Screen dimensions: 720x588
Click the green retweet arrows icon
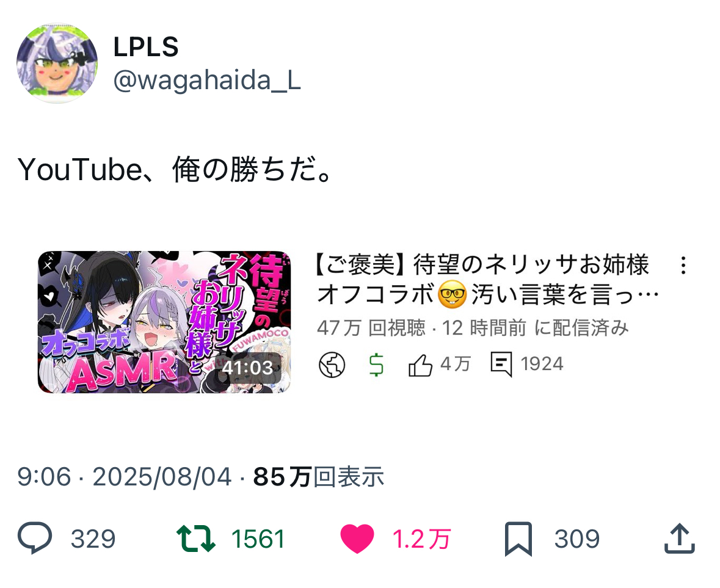195,539
